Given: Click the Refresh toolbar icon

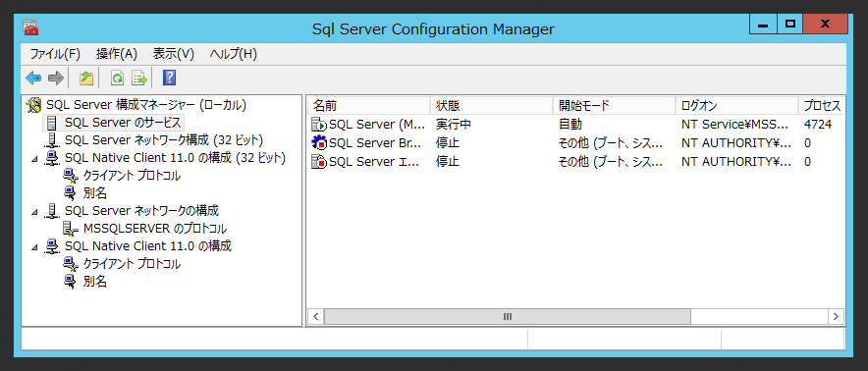Looking at the screenshot, I should pyautogui.click(x=117, y=79).
